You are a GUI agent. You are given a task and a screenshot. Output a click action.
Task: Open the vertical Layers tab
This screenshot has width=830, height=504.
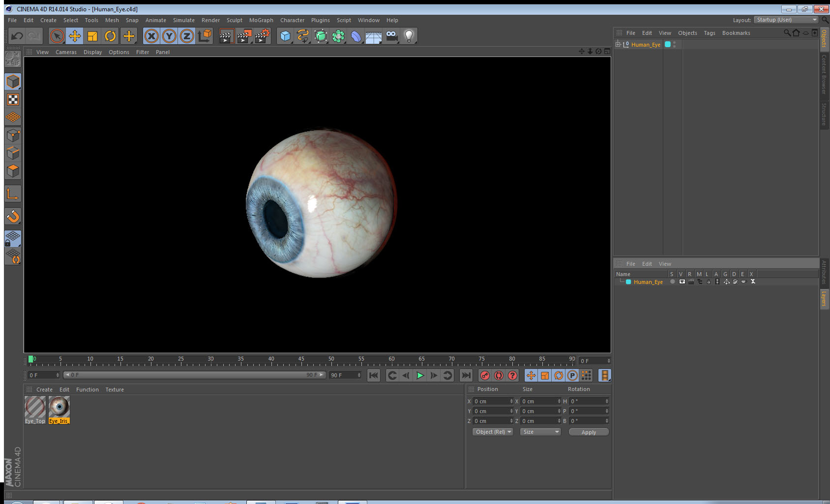(x=824, y=298)
